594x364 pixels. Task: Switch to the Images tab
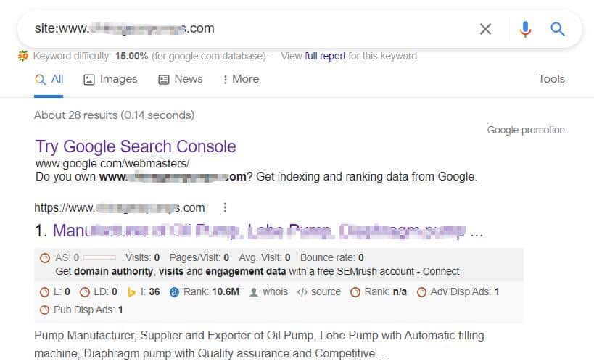coord(110,79)
